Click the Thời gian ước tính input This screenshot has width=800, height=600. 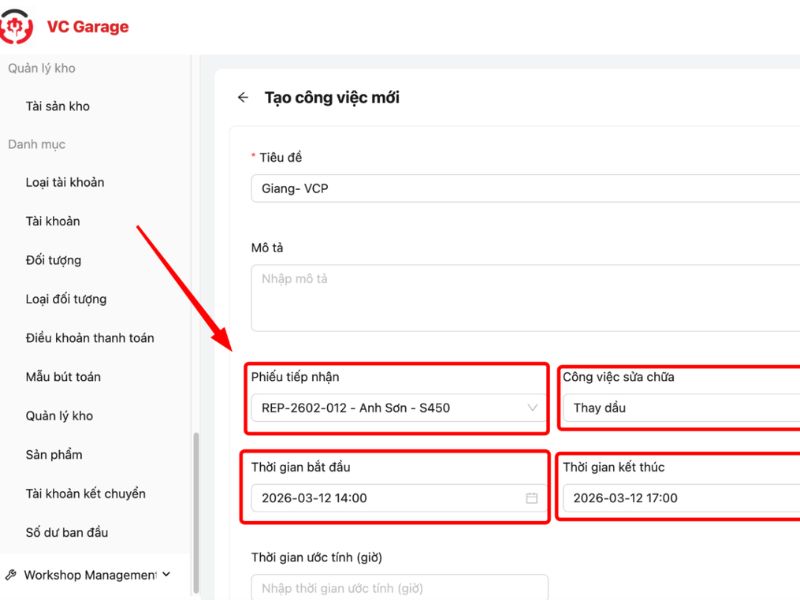tap(398, 588)
